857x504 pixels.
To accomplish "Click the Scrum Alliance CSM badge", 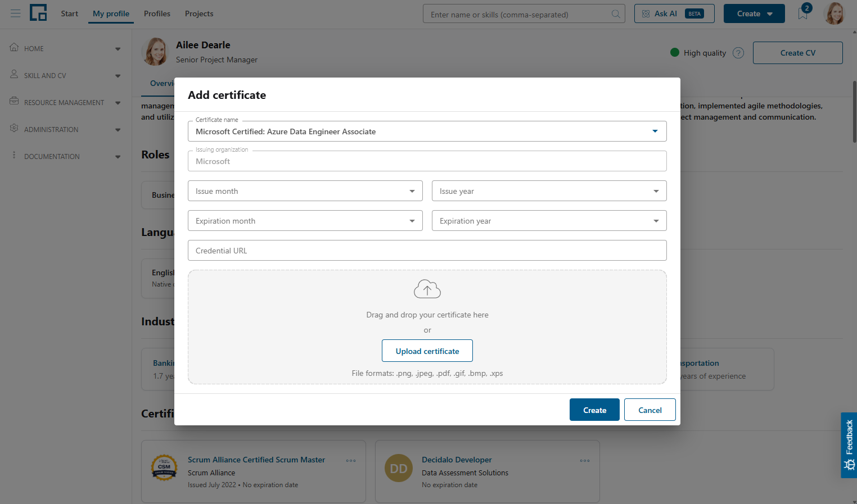I will [x=164, y=467].
